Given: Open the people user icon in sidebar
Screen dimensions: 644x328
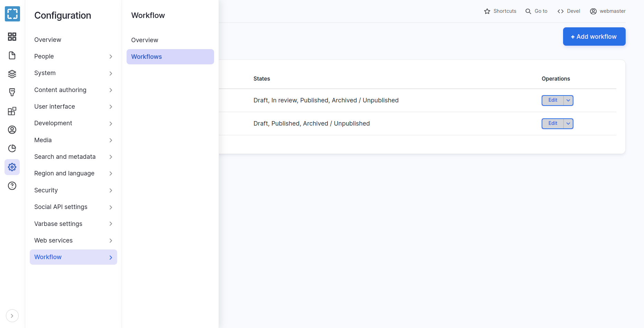Looking at the screenshot, I should pos(12,130).
